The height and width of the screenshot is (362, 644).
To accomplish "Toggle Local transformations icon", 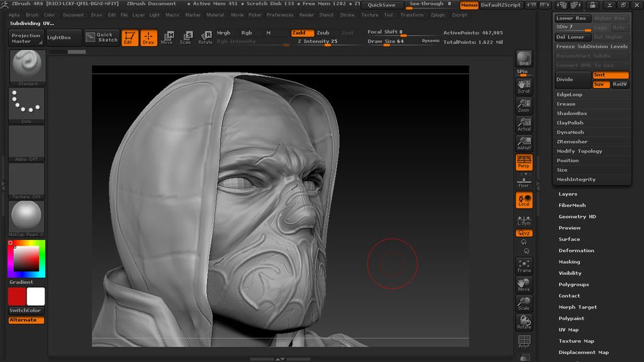I will coord(524,200).
